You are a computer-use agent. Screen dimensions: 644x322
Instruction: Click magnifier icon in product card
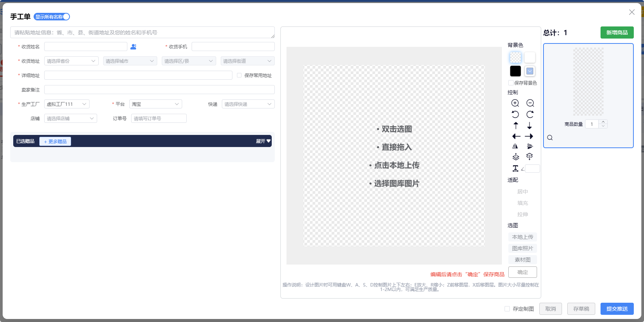(550, 138)
